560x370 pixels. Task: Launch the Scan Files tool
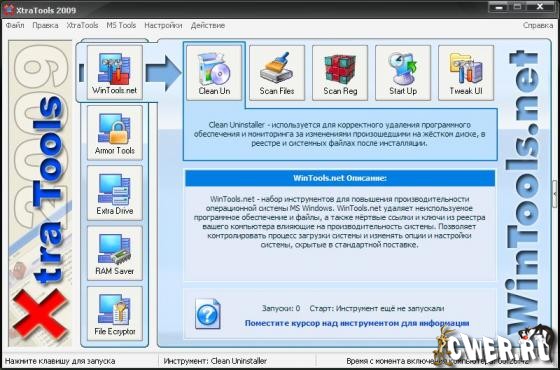pos(277,72)
